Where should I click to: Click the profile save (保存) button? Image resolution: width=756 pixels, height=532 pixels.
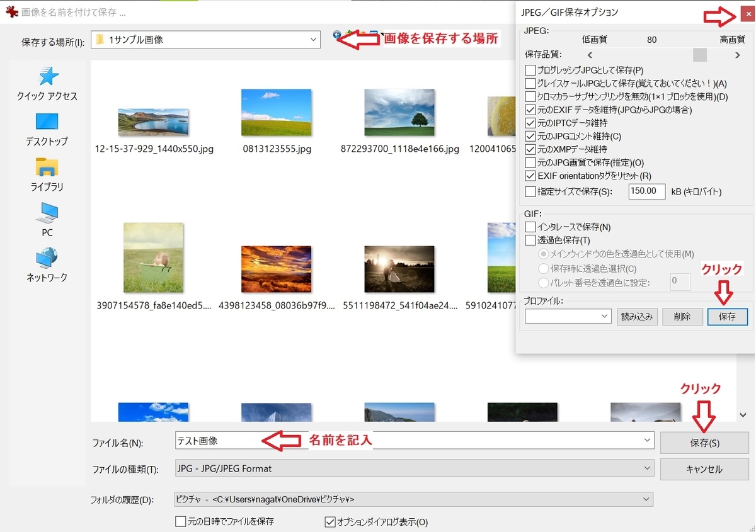[727, 317]
